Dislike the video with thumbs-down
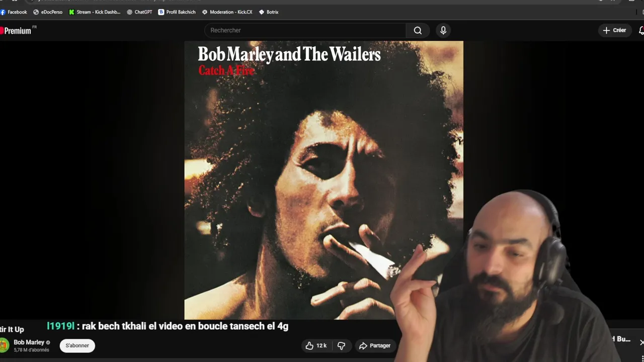The height and width of the screenshot is (362, 644). pos(341,345)
